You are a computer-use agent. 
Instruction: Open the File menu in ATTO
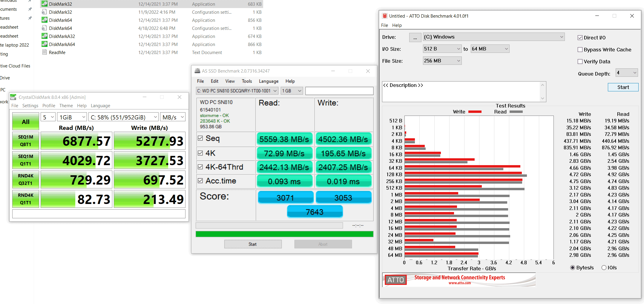384,25
